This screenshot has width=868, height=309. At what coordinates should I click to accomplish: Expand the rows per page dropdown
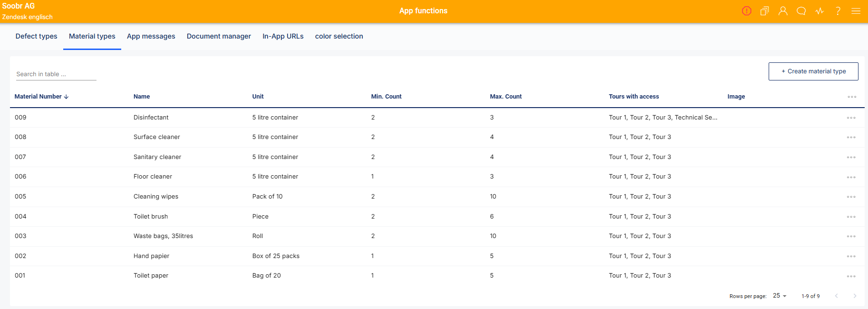[x=780, y=296]
